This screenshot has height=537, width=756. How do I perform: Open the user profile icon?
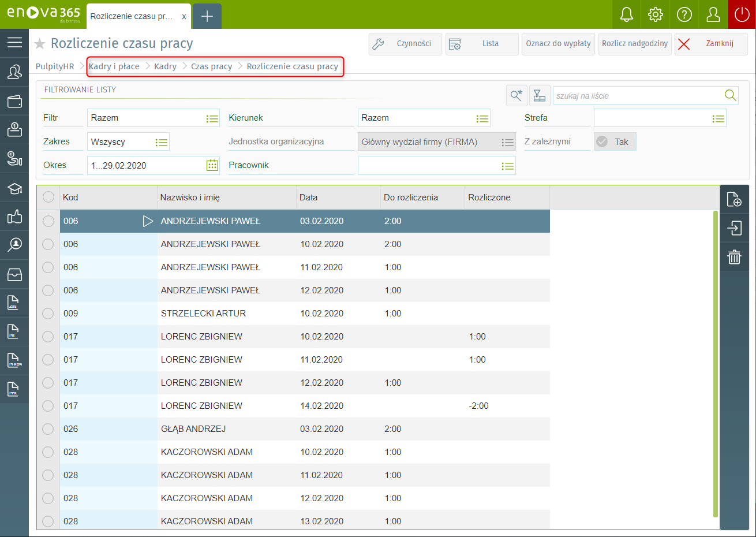713,14
